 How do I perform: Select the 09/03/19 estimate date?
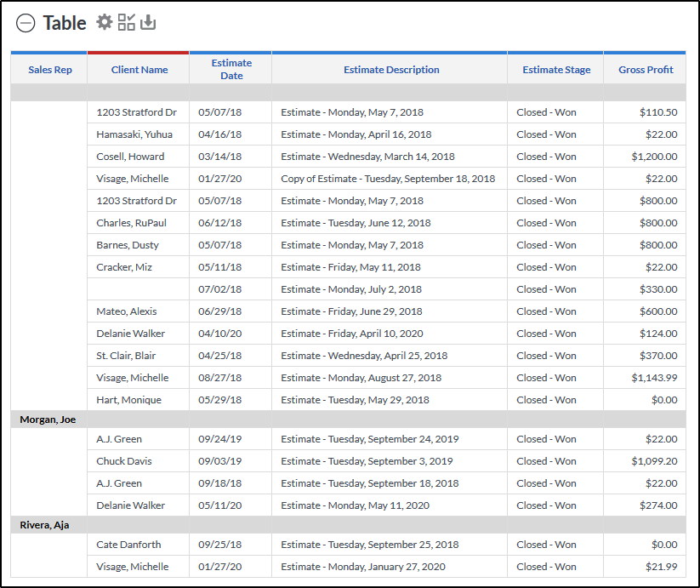220,461
